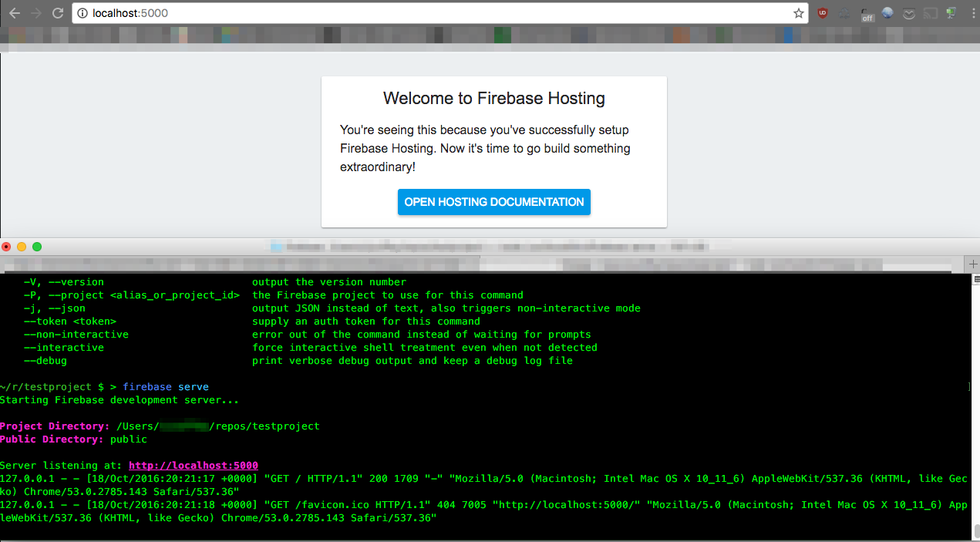Open the uBlock Origin extension
The height and width of the screenshot is (542, 980).
(823, 13)
